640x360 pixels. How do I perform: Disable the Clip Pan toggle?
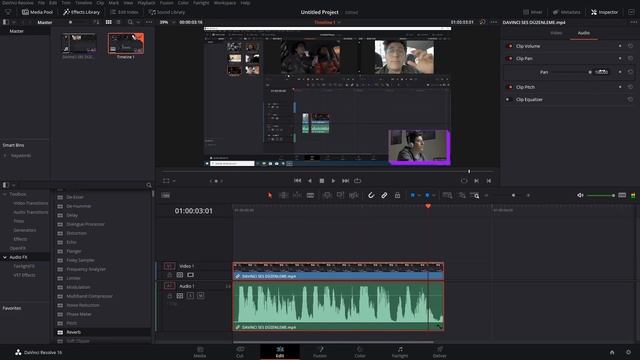(x=509, y=58)
